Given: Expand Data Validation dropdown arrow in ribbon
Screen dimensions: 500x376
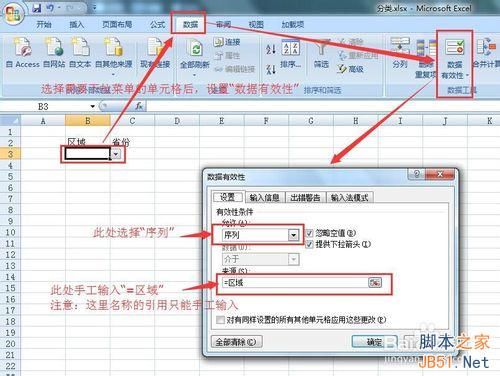Looking at the screenshot, I should tap(467, 76).
